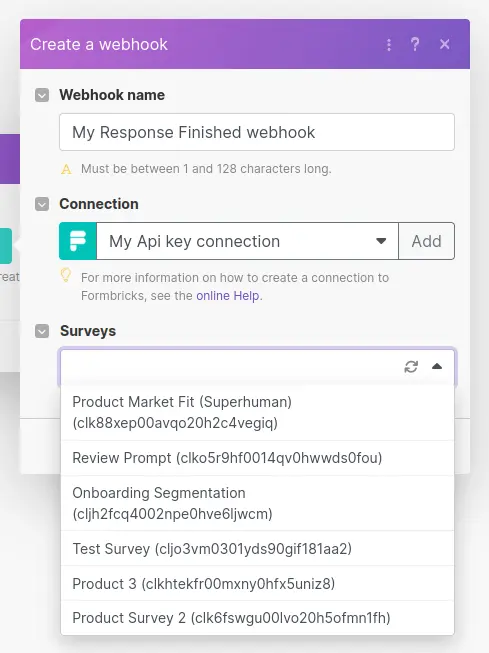Image resolution: width=489 pixels, height=653 pixels.
Task: Toggle the checkbox beside Webhook name
Action: point(42,95)
